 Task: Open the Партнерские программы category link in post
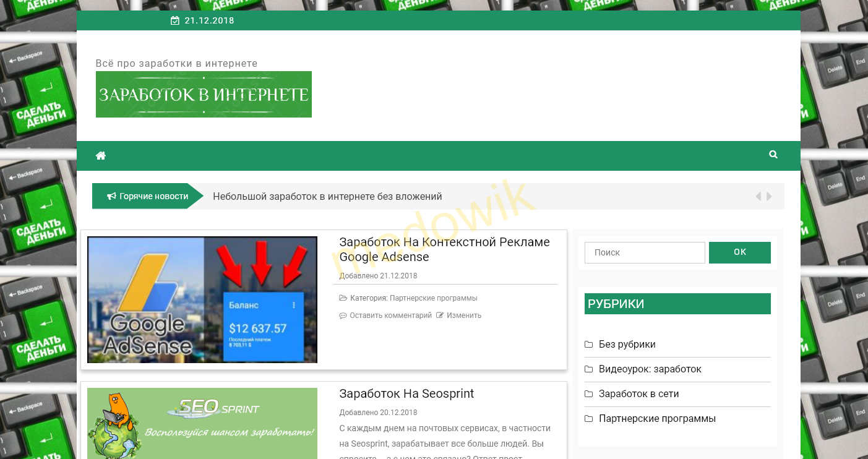[x=434, y=298]
